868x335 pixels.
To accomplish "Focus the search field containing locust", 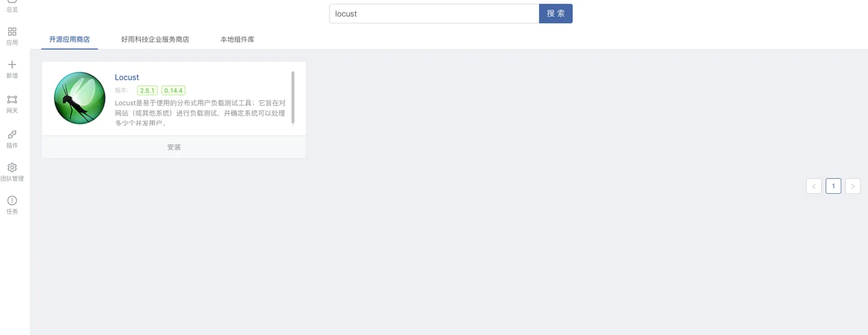I will tap(434, 14).
